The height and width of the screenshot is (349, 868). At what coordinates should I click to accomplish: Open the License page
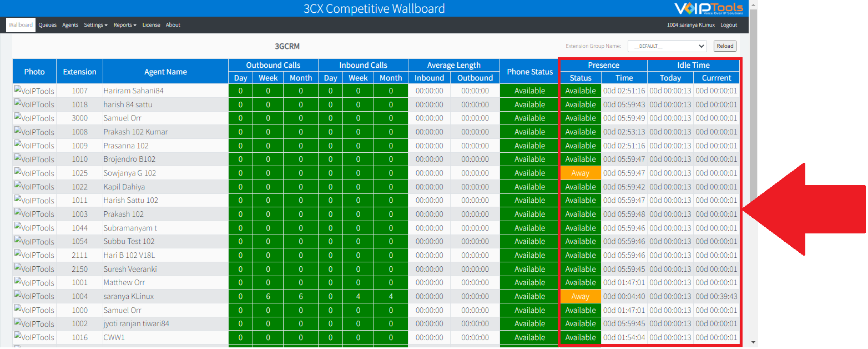[x=151, y=25]
